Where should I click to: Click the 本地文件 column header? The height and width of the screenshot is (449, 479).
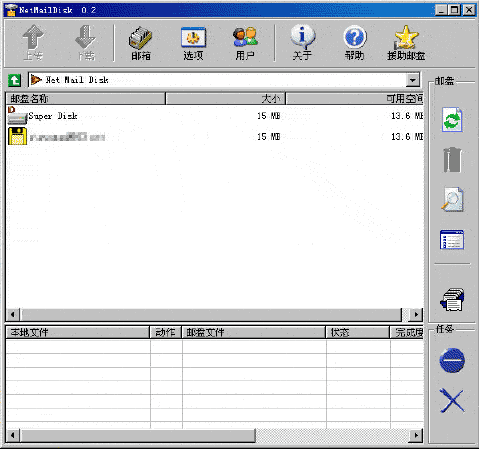pos(78,332)
